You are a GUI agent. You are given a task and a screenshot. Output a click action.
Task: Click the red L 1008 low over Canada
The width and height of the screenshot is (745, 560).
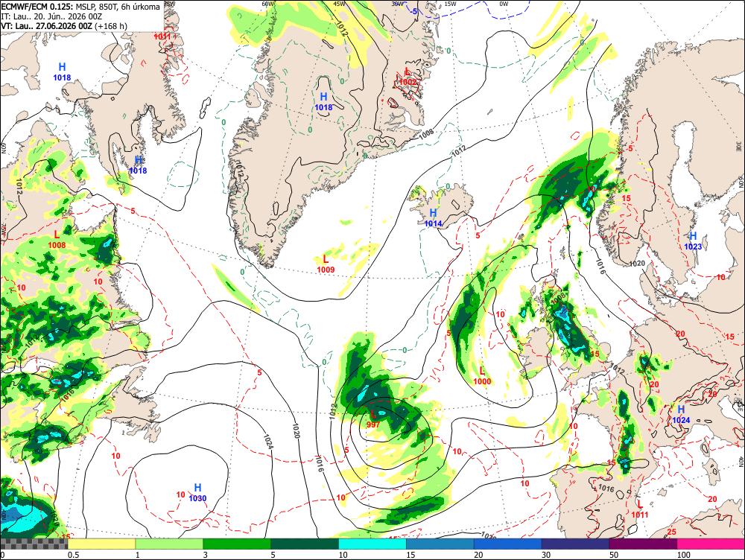coord(57,239)
